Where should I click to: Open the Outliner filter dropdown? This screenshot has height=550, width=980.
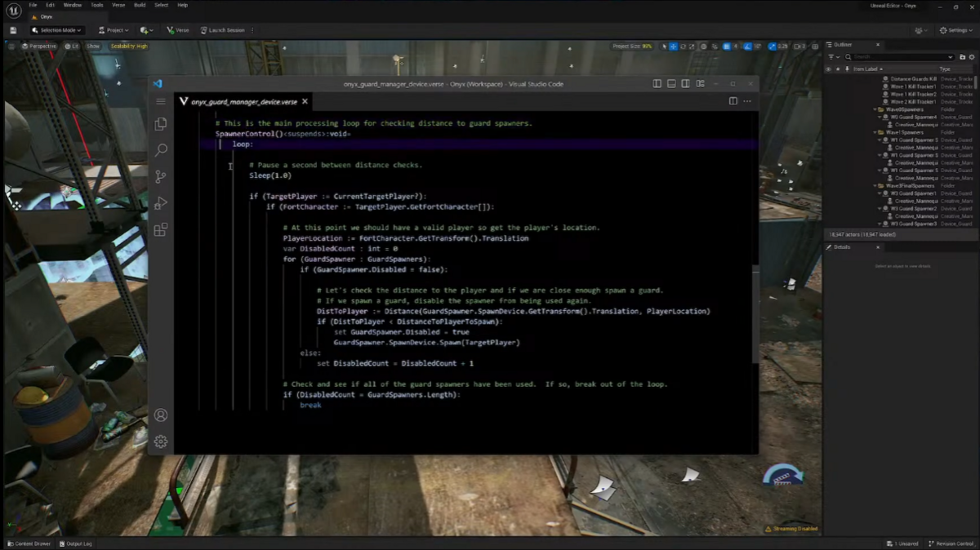pos(832,57)
